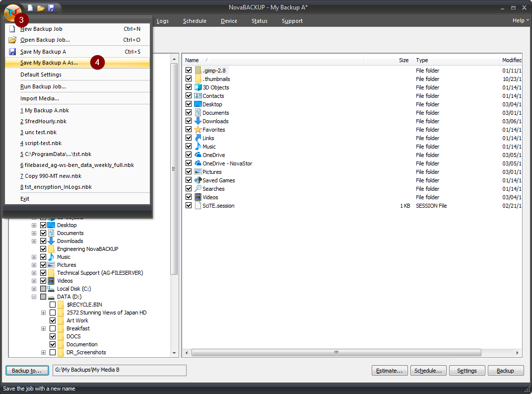Viewport: 532px width, 394px height.
Task: Choose Run Backup Job... menu entry
Action: pos(77,86)
